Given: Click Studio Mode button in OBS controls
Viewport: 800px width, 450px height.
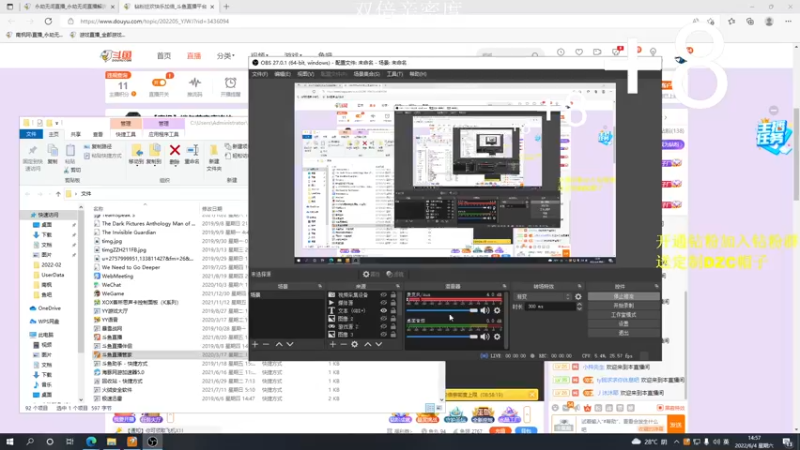Looking at the screenshot, I should click(x=623, y=315).
